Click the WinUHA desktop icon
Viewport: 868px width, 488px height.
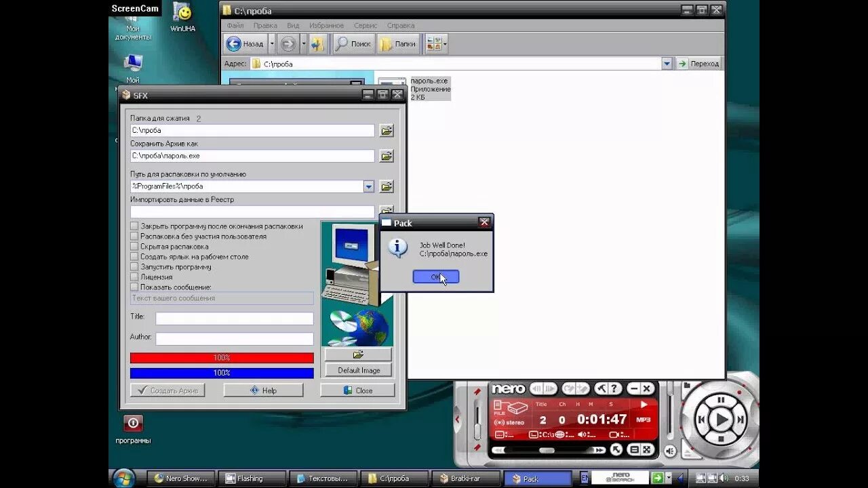[182, 18]
